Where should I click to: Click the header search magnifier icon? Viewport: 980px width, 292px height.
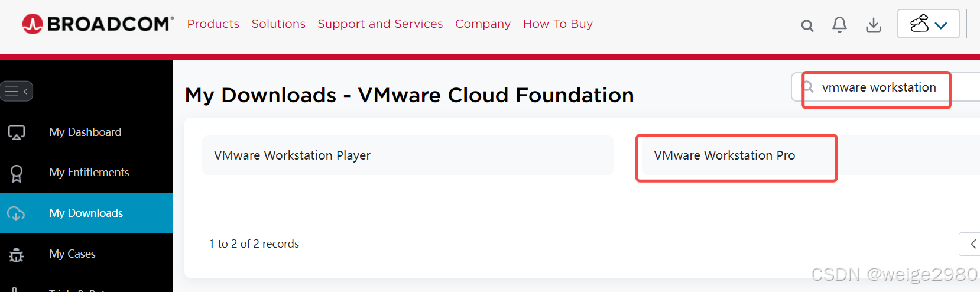[807, 25]
